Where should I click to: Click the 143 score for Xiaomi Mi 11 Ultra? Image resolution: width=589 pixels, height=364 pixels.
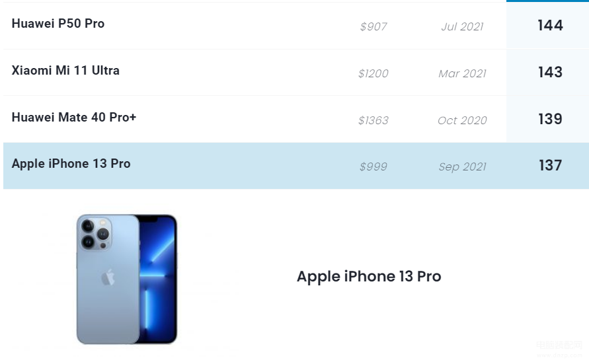click(550, 72)
